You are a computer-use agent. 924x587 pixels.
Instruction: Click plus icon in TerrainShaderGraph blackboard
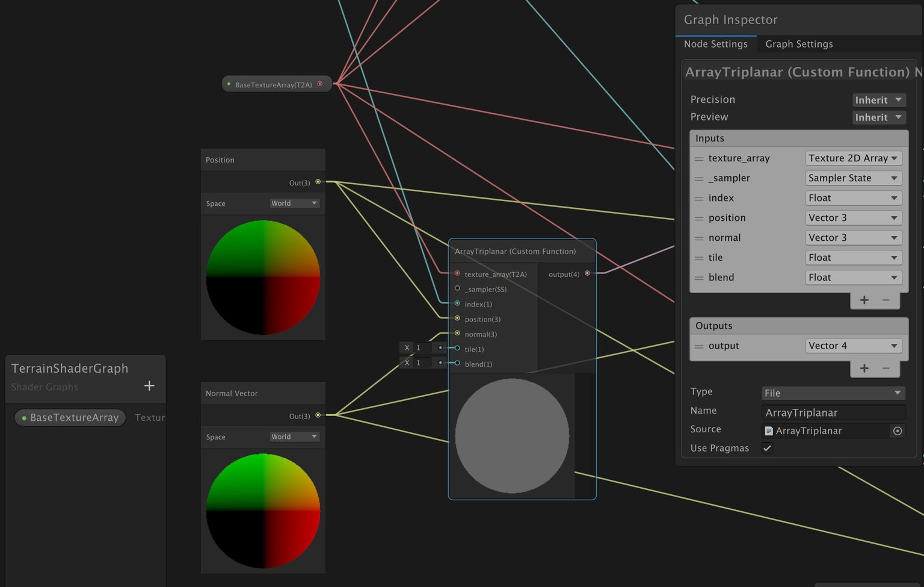tap(149, 386)
